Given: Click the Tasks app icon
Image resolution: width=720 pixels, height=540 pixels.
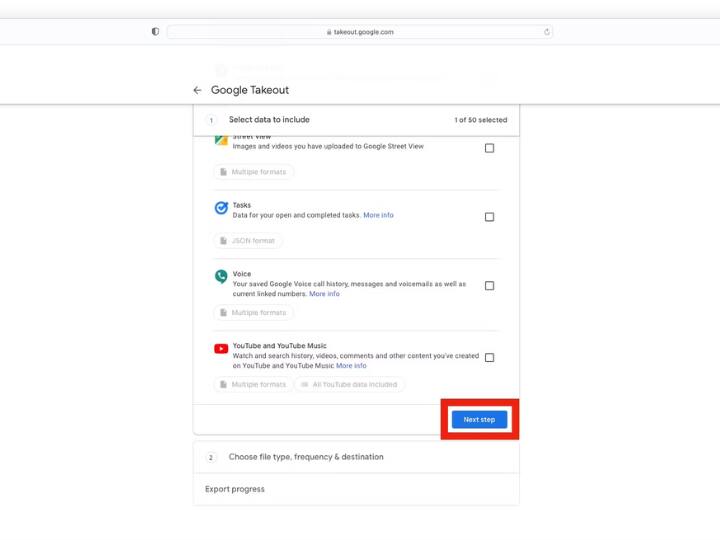Looking at the screenshot, I should click(221, 208).
